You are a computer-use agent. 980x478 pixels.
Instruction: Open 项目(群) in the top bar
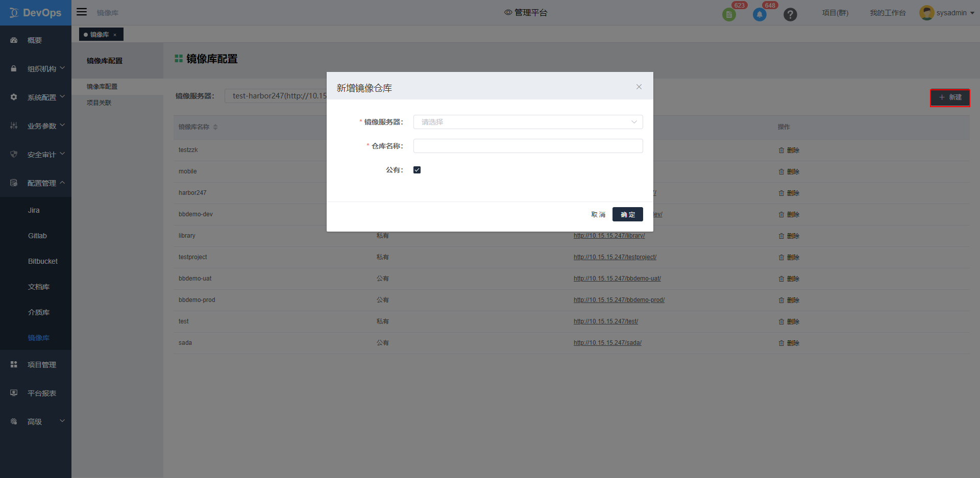tap(835, 13)
